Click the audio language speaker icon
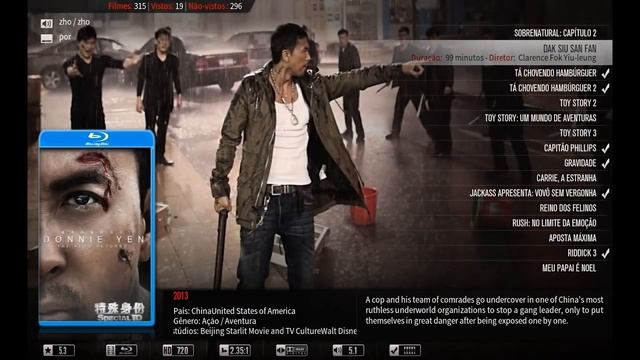 pos(47,24)
